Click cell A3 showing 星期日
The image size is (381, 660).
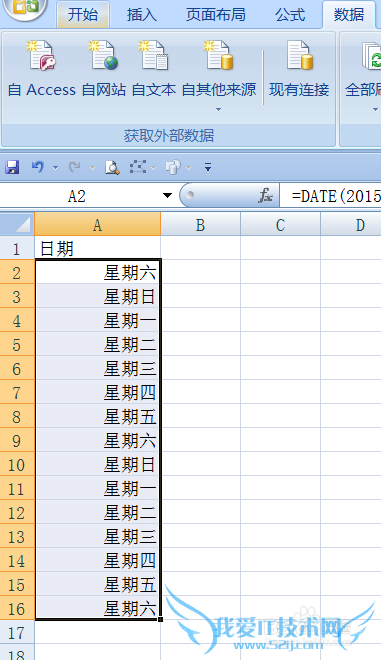[x=97, y=297]
